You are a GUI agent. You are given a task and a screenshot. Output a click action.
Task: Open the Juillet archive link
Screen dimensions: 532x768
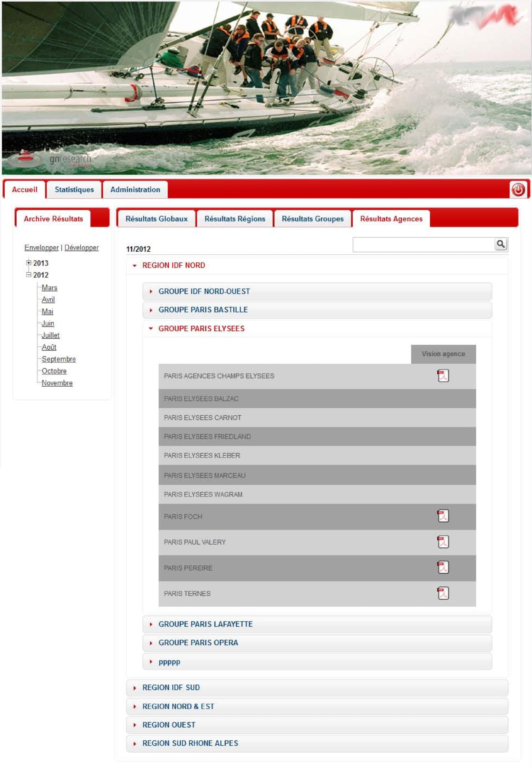pos(50,335)
